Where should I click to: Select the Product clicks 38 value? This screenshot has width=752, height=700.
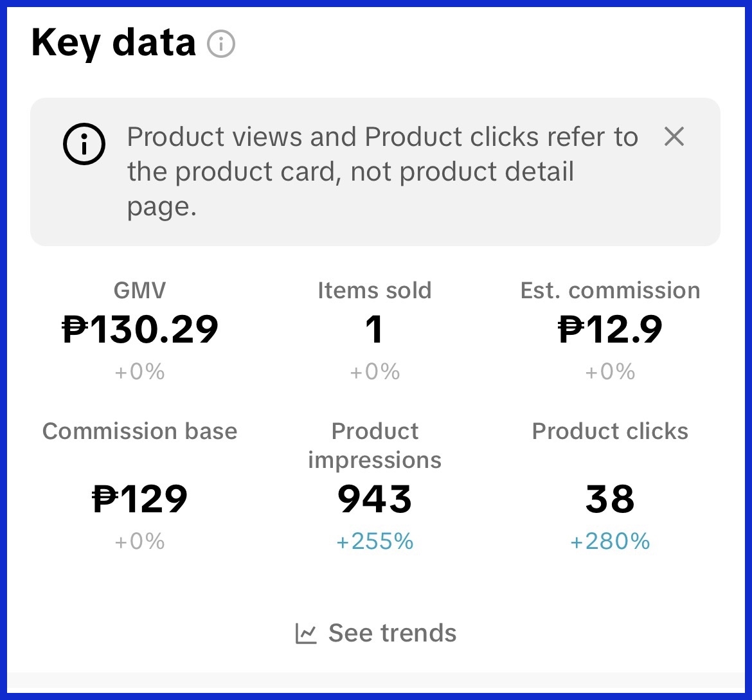coord(610,499)
